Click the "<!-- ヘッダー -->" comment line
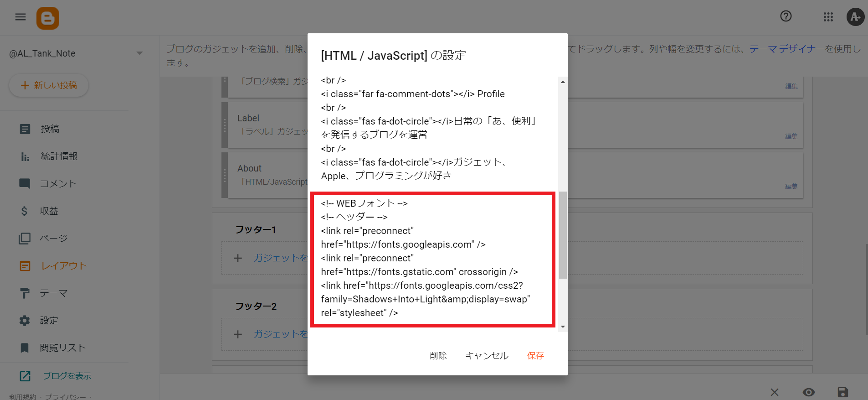This screenshot has width=868, height=400. (354, 217)
